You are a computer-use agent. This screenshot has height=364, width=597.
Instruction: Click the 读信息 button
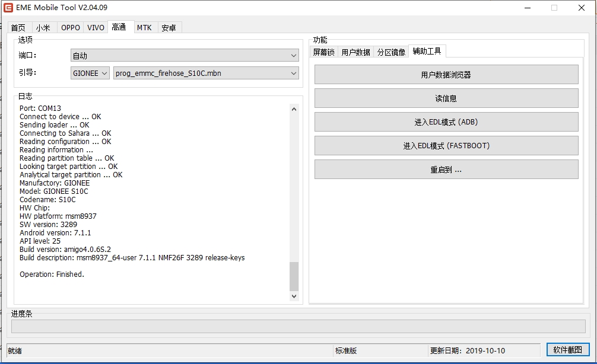pyautogui.click(x=446, y=98)
